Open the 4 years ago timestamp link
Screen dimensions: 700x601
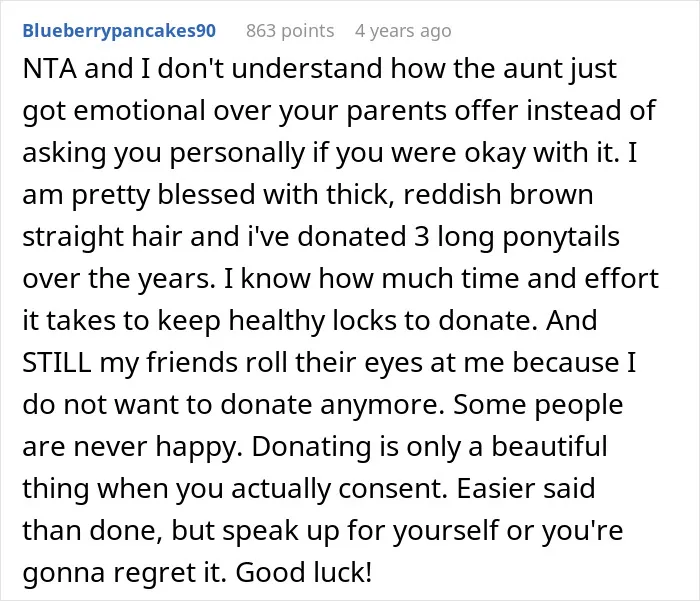click(403, 31)
